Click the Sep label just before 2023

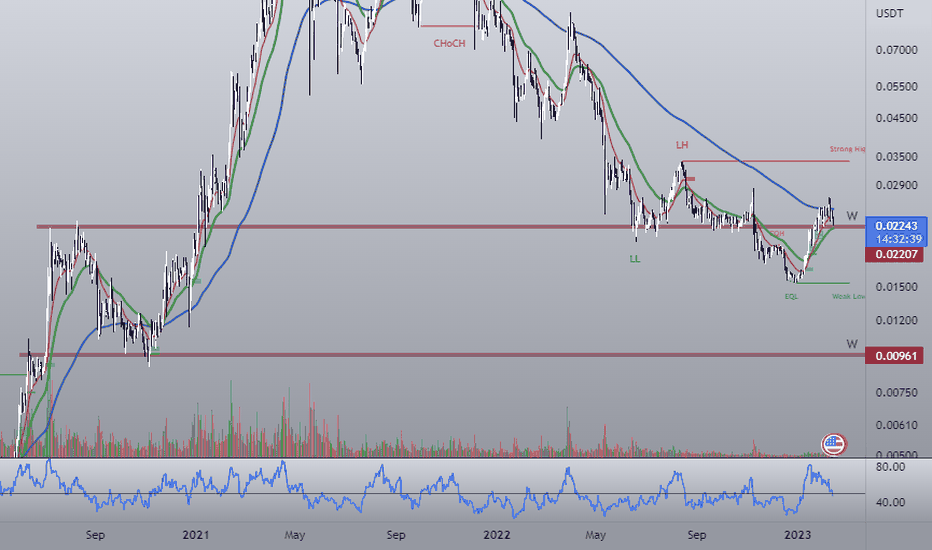click(697, 535)
